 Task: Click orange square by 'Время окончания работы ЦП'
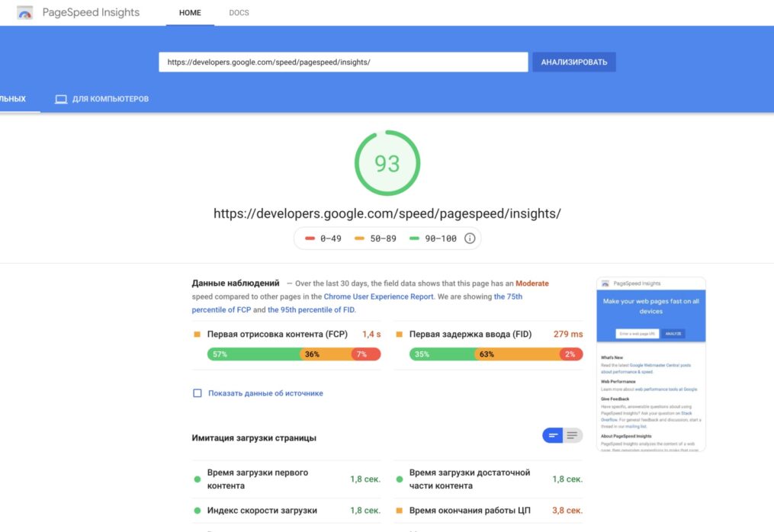[400, 511]
